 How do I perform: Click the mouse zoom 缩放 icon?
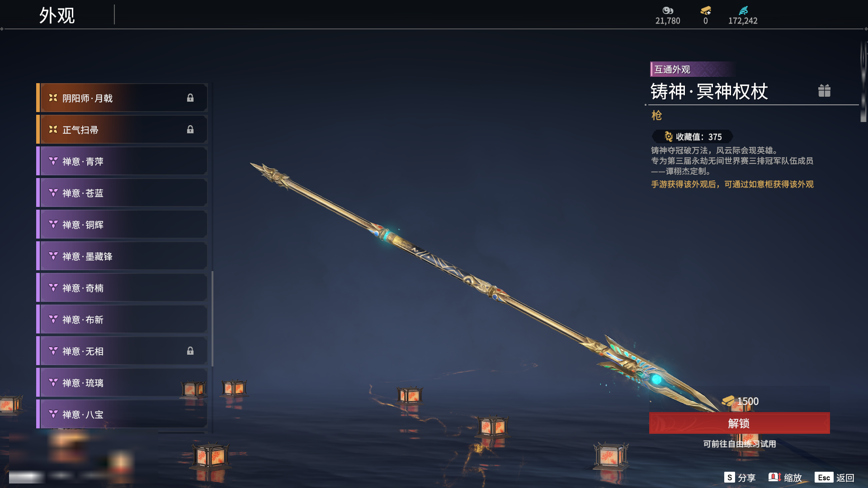pyautogui.click(x=774, y=478)
